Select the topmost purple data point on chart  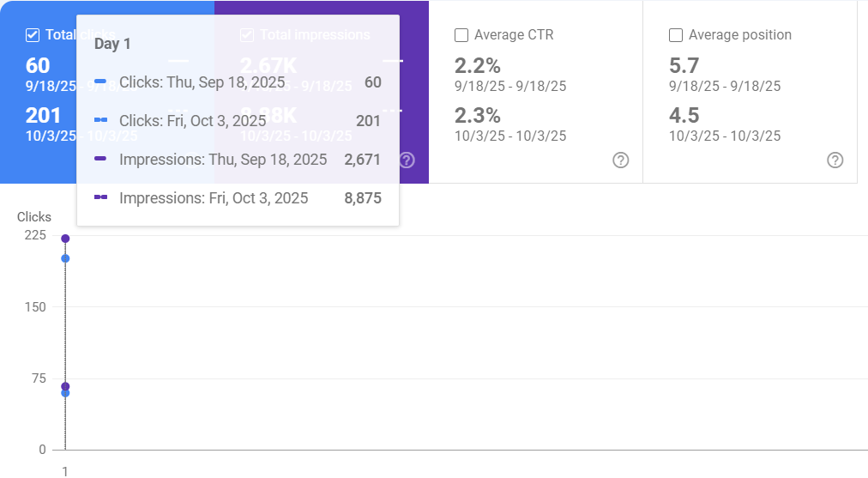65,239
